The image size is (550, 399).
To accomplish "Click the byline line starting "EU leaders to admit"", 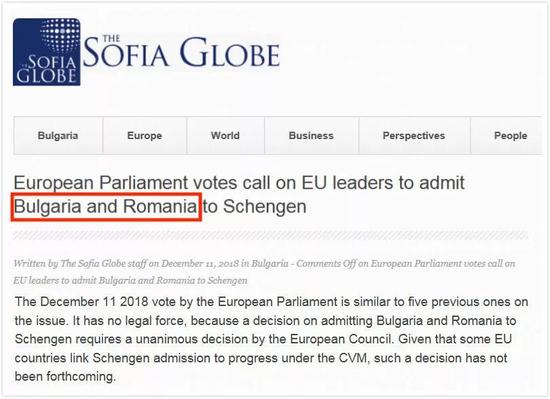I will 130,281.
